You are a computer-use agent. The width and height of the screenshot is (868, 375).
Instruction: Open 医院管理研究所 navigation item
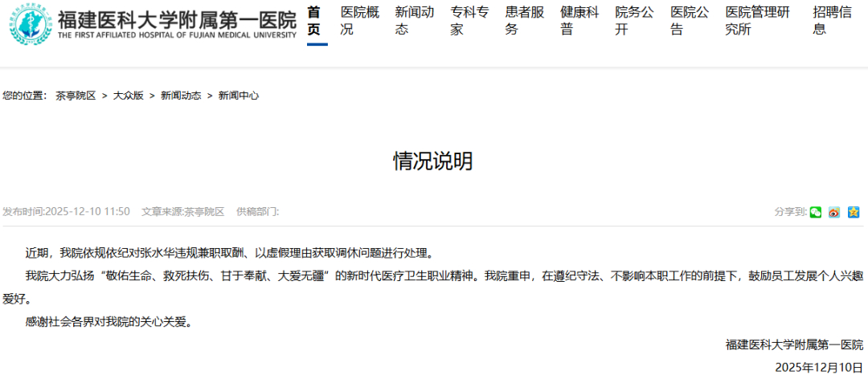758,21
